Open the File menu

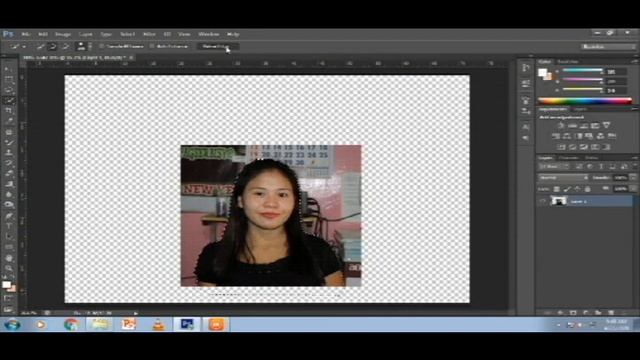25,34
